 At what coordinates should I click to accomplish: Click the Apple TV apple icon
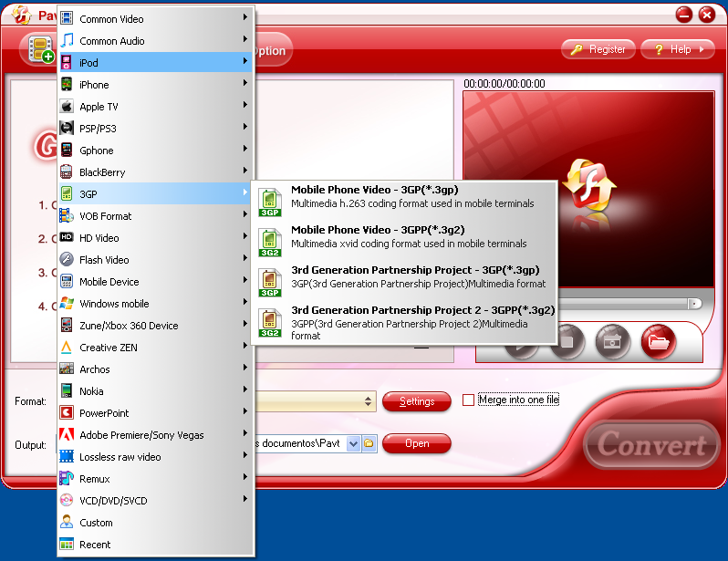coord(67,106)
